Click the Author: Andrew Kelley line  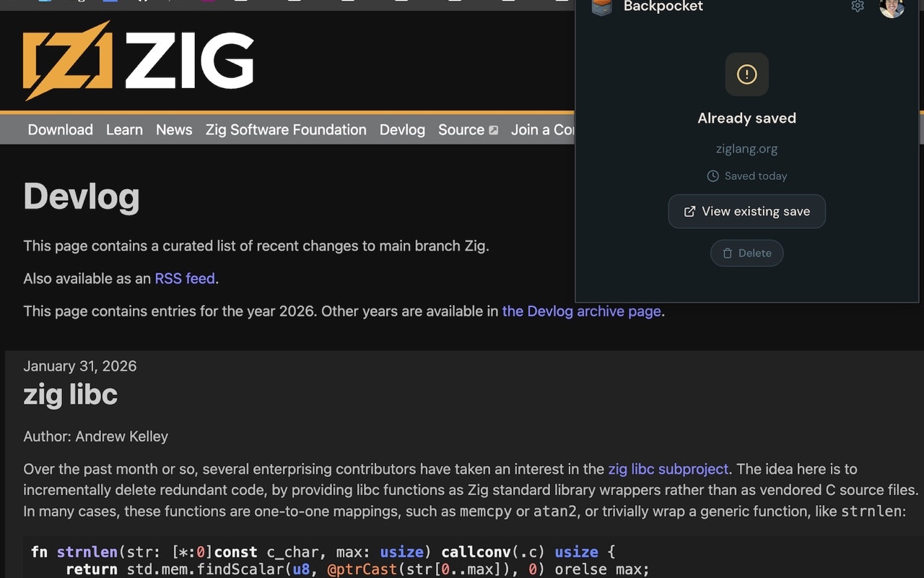(x=95, y=436)
